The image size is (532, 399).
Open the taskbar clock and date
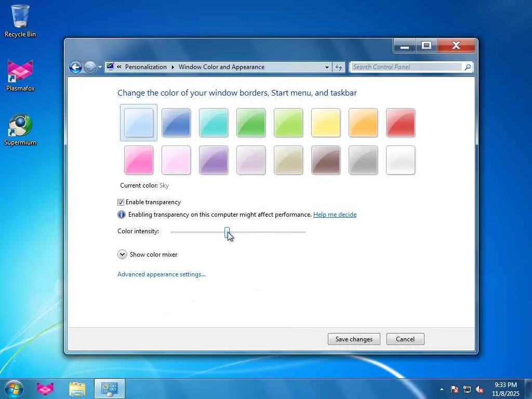point(506,389)
